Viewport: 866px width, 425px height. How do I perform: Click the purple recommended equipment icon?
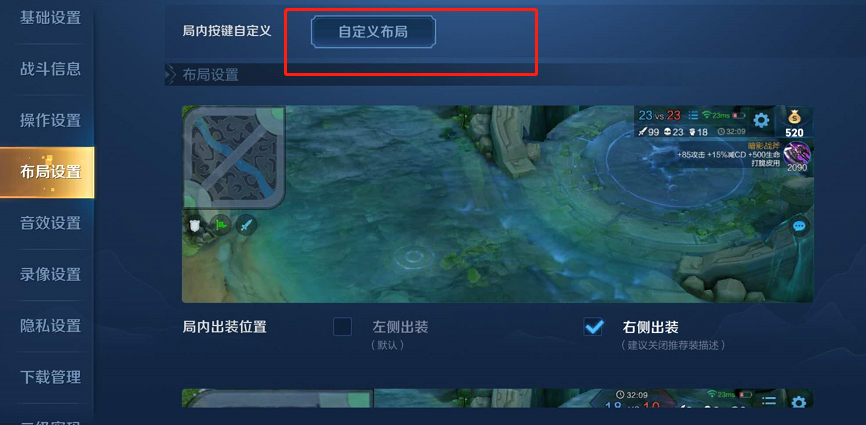[x=797, y=153]
